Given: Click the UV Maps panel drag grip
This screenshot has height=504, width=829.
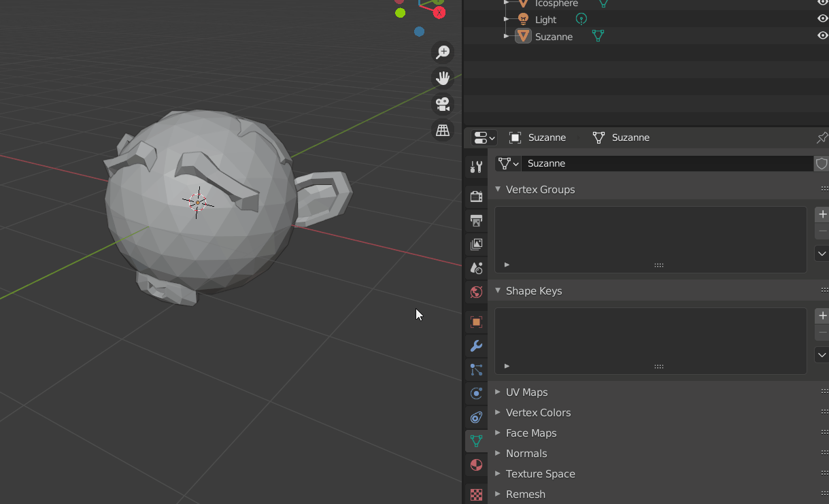Looking at the screenshot, I should (824, 392).
